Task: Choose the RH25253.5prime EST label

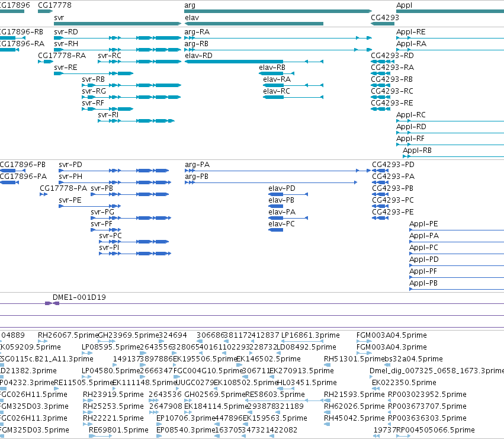Action: 113,406
